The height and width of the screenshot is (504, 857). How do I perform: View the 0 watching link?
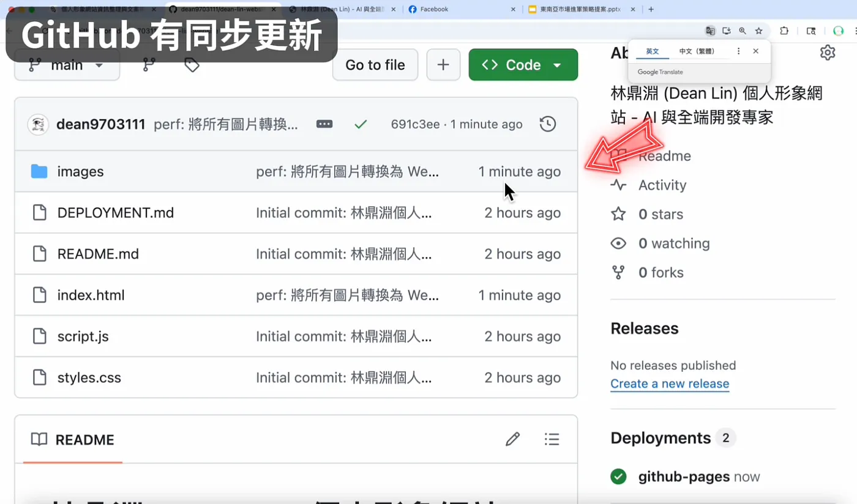click(674, 243)
